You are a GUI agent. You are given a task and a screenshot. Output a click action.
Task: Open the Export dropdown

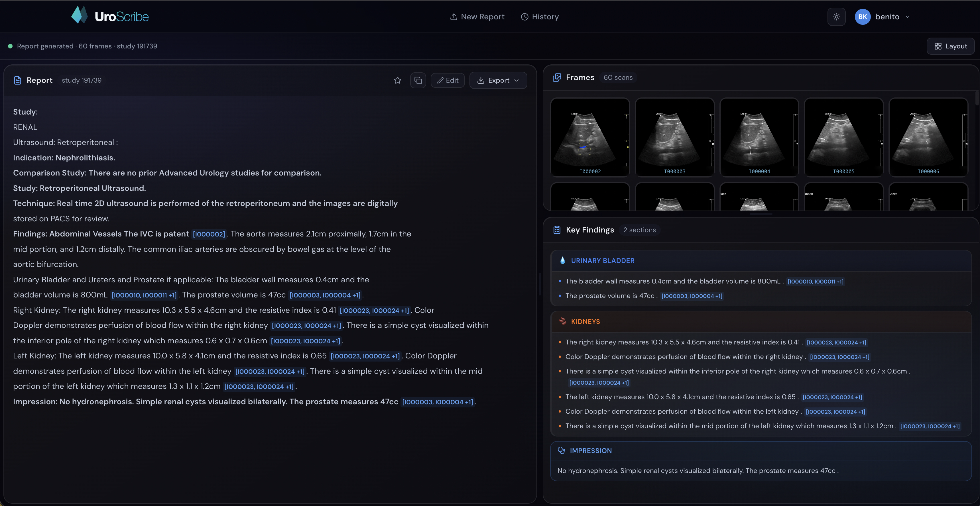click(x=498, y=80)
